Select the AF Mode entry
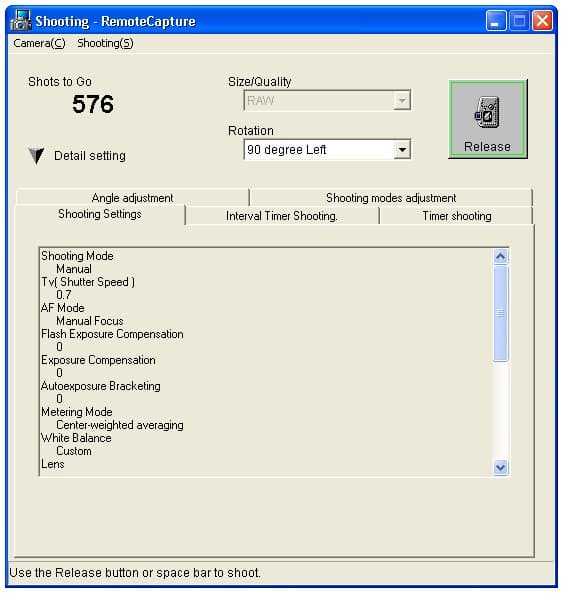This screenshot has width=562, height=593. pyautogui.click(x=63, y=308)
